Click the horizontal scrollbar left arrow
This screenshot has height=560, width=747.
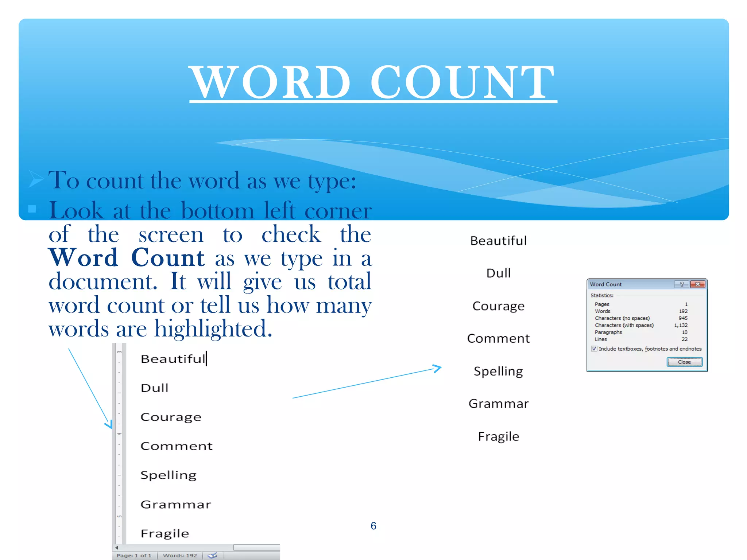point(116,547)
